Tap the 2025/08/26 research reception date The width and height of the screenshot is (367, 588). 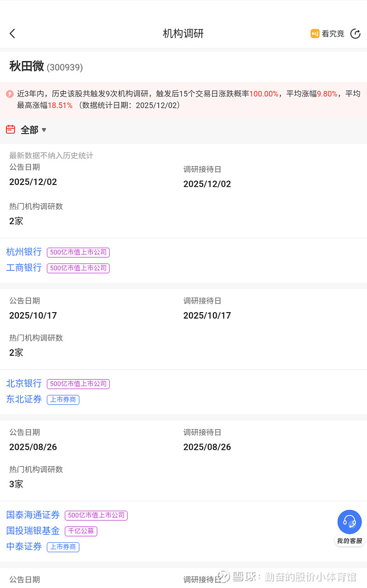click(x=207, y=447)
